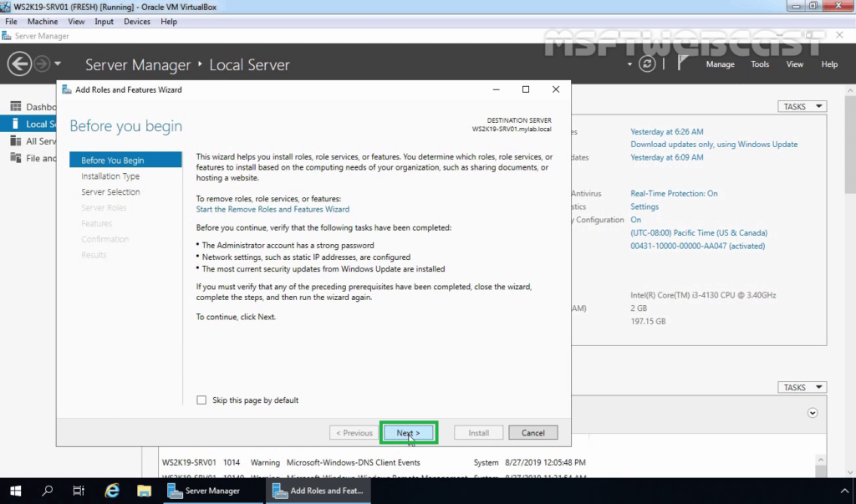Click Download updates only, using Windows Update link

(714, 144)
